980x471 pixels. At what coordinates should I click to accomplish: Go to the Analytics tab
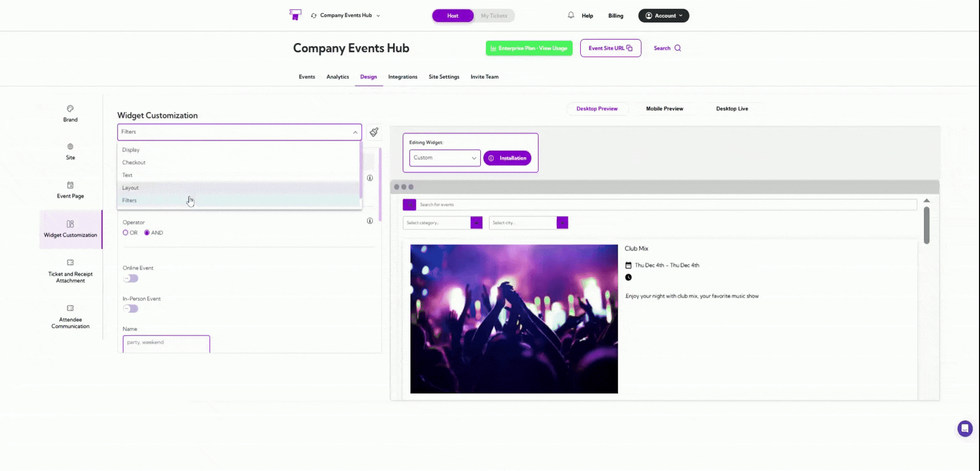[x=337, y=77]
